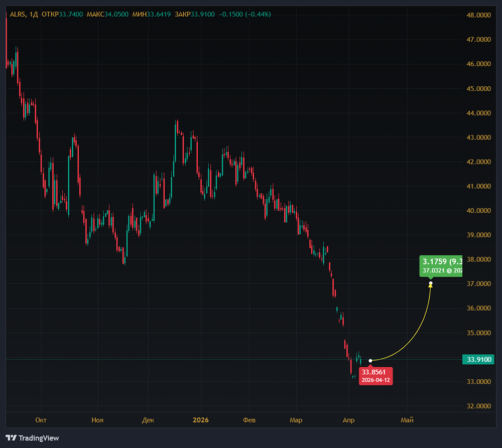This screenshot has height=448, width=502.
Task: Click the 37.0000 price axis label
Action: (x=478, y=284)
